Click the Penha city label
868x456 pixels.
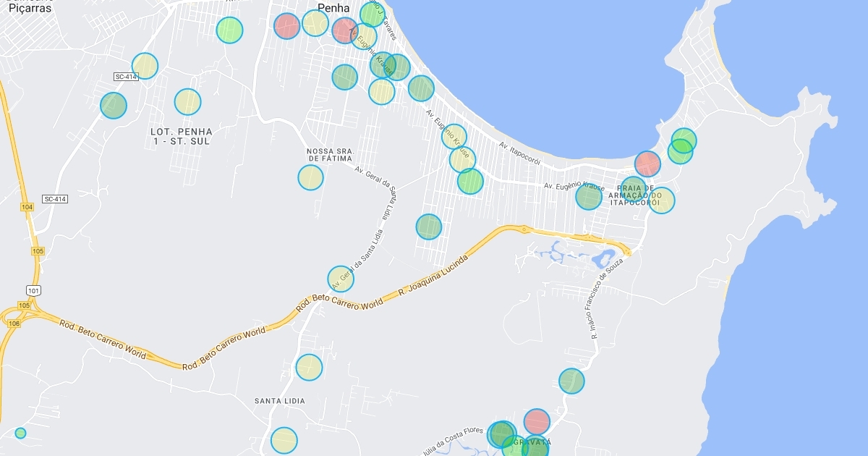coord(333,9)
